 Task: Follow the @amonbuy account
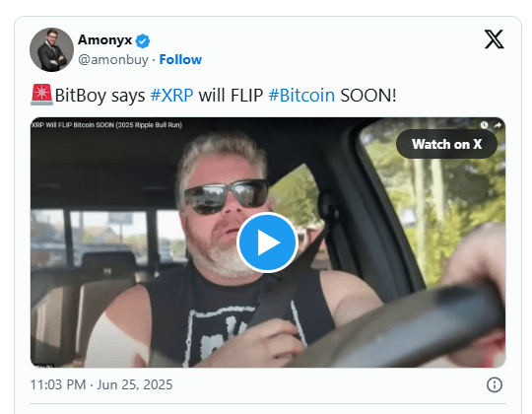[x=180, y=60]
